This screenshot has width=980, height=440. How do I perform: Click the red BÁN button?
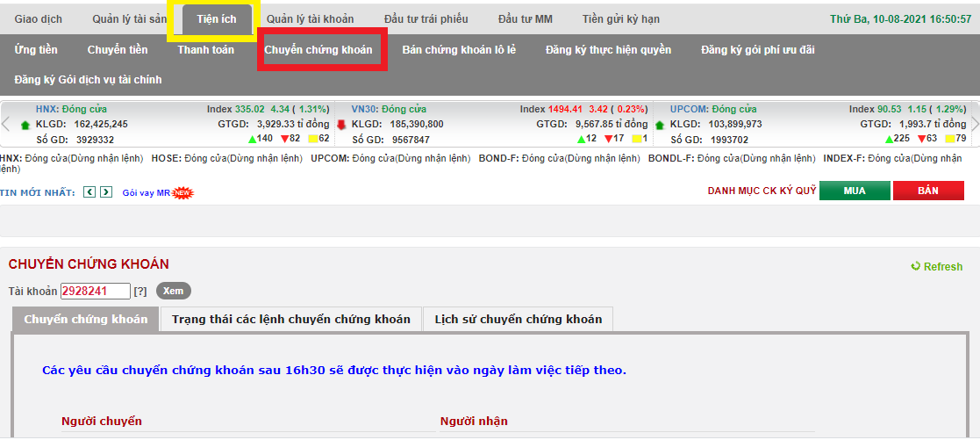click(928, 191)
